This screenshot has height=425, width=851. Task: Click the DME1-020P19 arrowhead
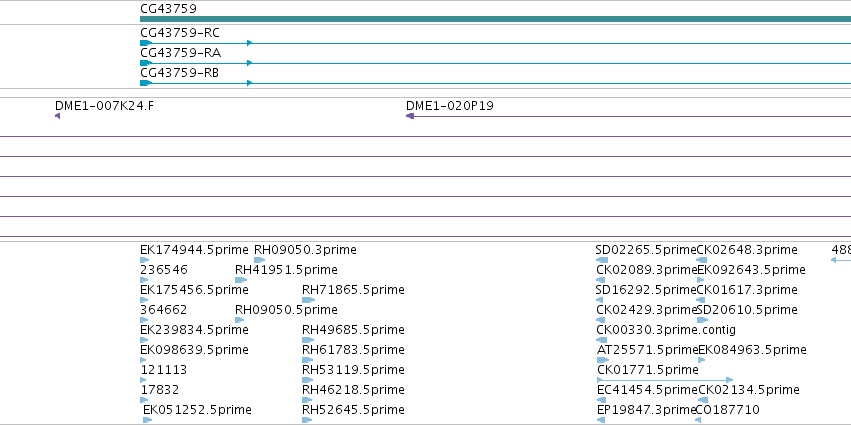click(x=410, y=116)
